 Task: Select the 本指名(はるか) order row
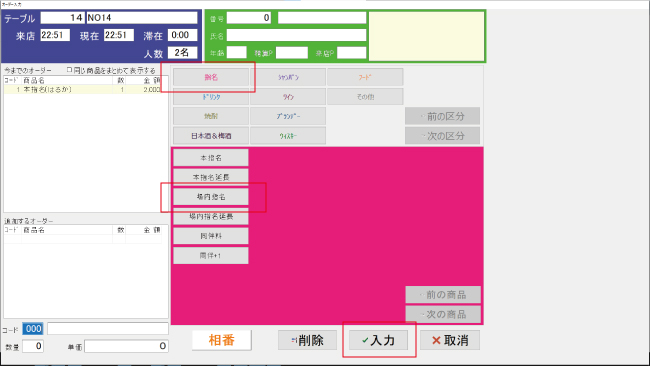(x=82, y=90)
